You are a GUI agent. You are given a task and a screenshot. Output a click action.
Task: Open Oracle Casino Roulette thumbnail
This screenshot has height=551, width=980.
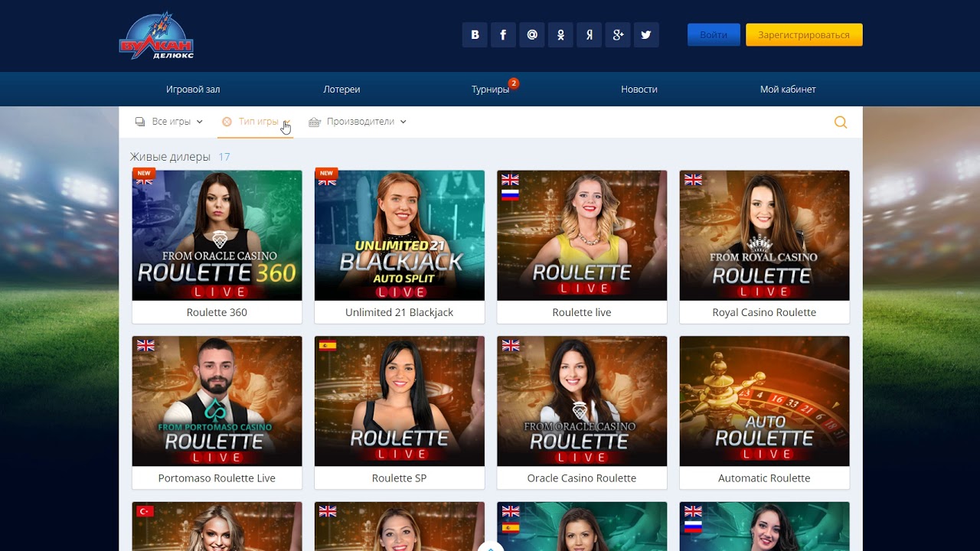[x=582, y=401]
